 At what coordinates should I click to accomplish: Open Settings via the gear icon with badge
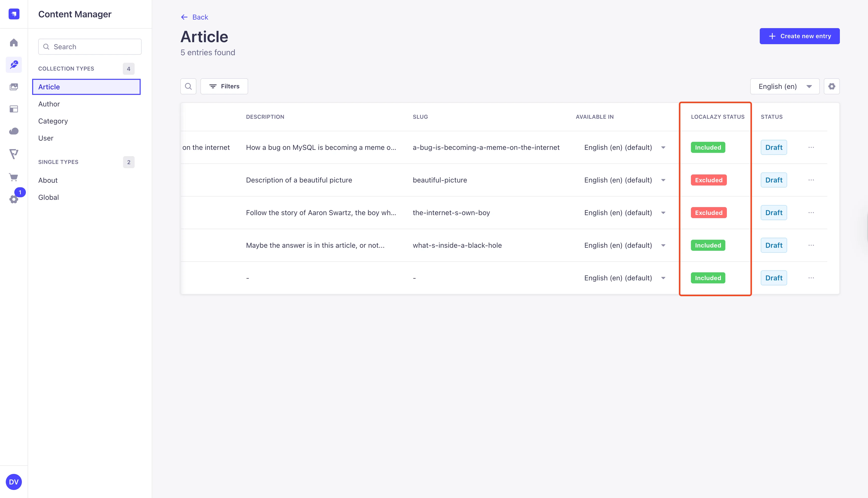click(x=14, y=199)
